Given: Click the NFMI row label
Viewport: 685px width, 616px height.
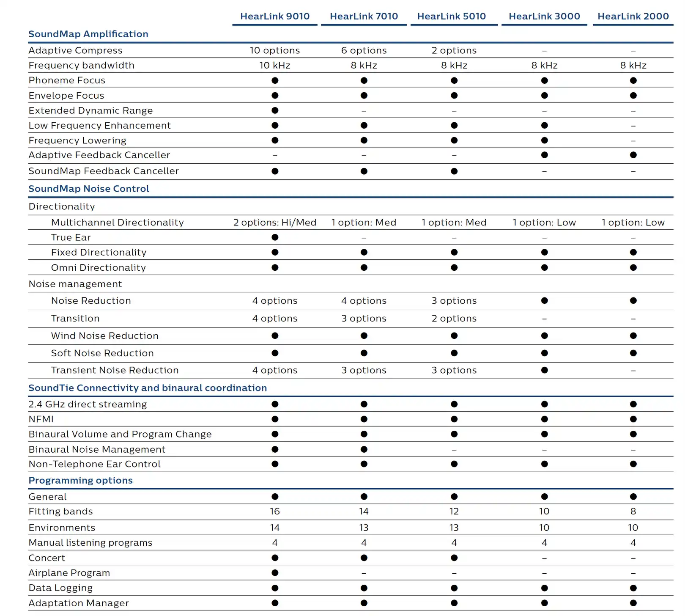Looking at the screenshot, I should coord(41,419).
